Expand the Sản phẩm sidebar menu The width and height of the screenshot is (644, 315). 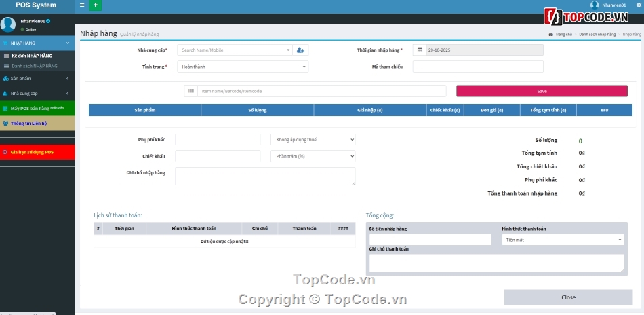37,78
